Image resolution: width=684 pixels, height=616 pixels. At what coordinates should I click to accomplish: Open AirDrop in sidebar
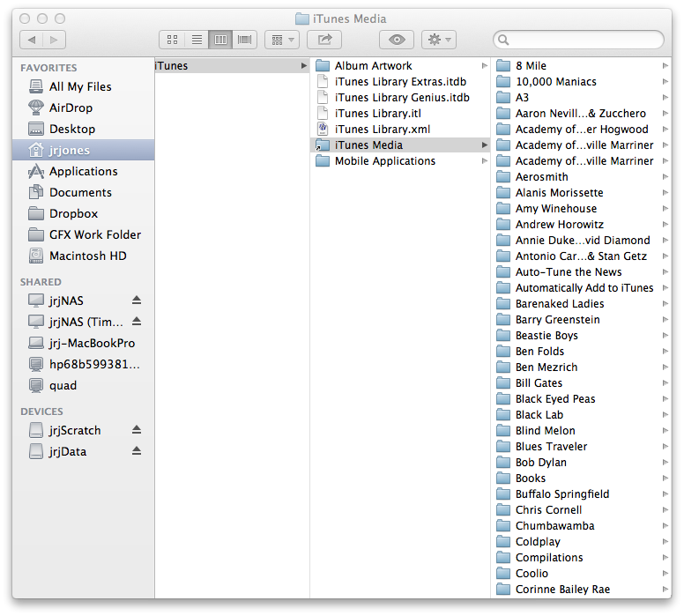83,108
